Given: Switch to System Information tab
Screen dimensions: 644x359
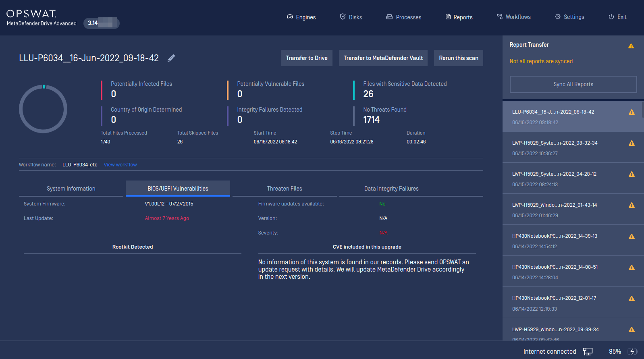Looking at the screenshot, I should tap(71, 189).
